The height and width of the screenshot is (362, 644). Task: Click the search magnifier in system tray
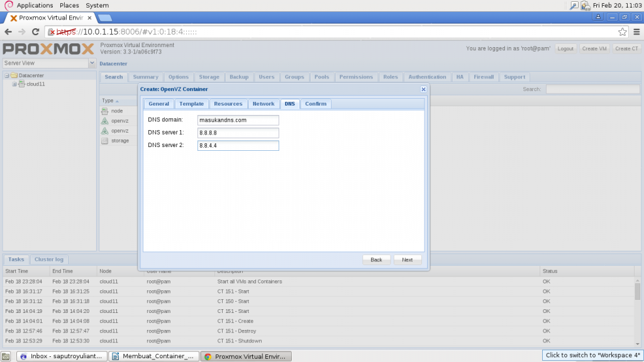[574, 5]
